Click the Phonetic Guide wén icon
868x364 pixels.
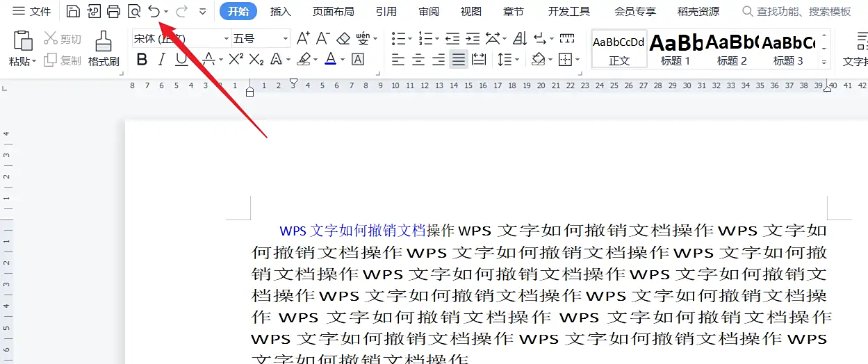[x=363, y=38]
